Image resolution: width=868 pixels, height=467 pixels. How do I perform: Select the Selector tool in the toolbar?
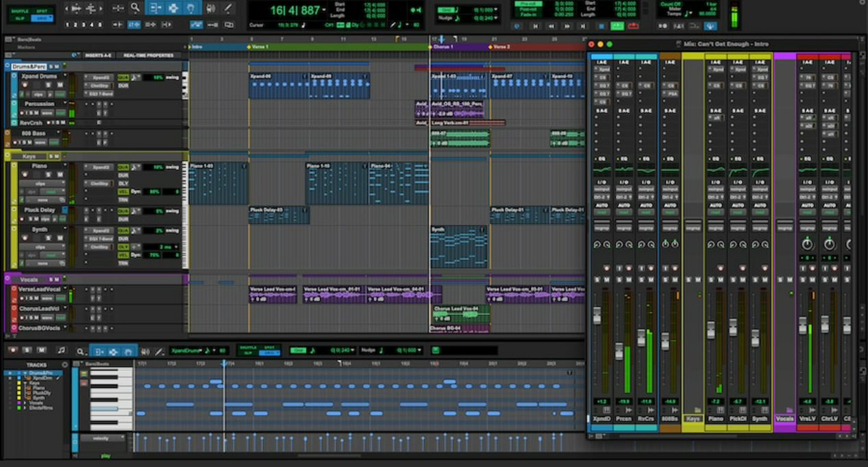pyautogui.click(x=173, y=8)
